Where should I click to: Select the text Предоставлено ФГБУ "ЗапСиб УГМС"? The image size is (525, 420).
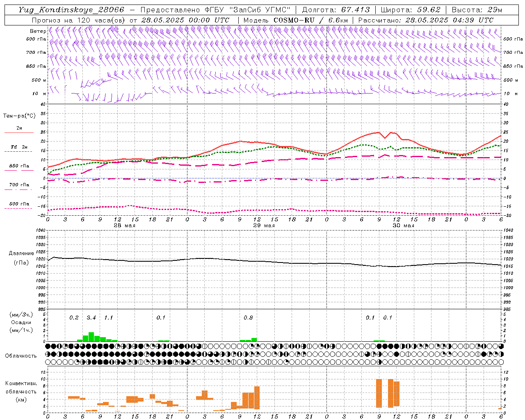(215, 10)
